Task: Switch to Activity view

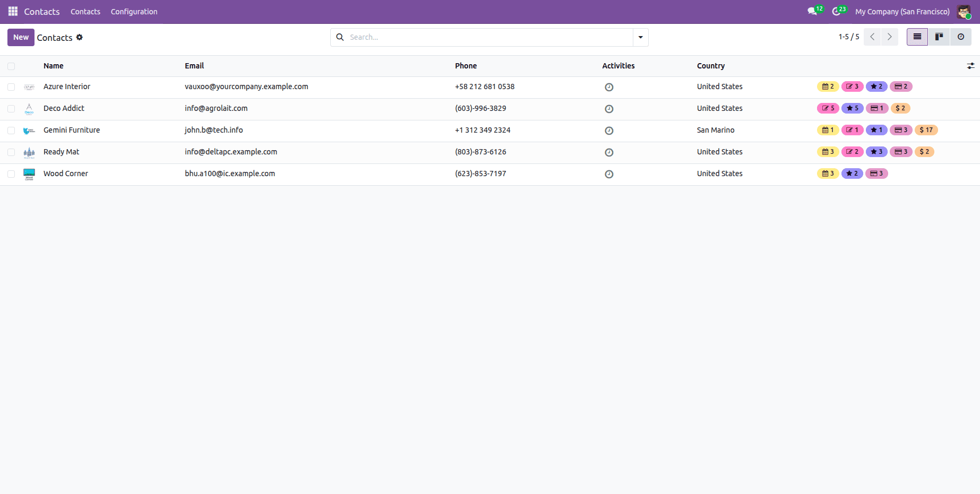Action: pyautogui.click(x=961, y=37)
